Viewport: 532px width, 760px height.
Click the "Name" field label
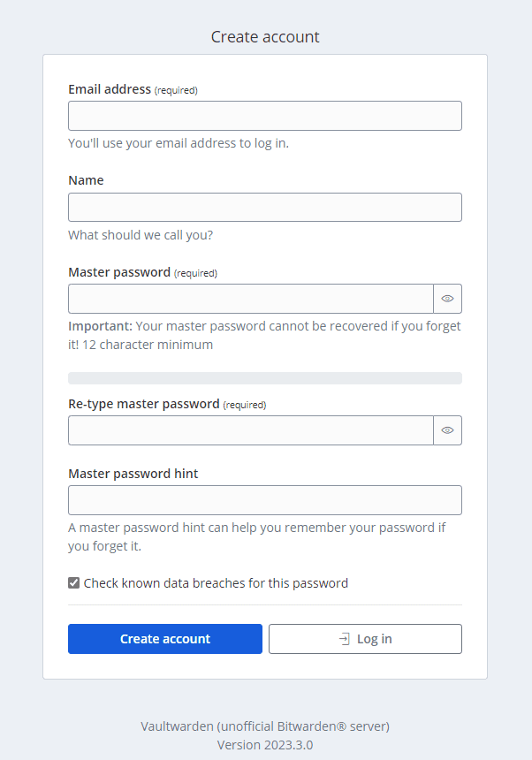tap(86, 180)
